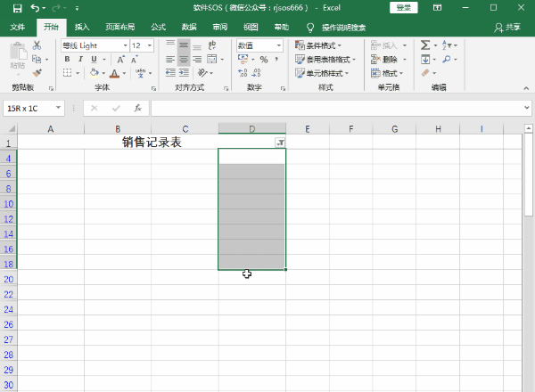Merge and center cells icon
Viewport: 535px width, 392px height.
(x=212, y=60)
